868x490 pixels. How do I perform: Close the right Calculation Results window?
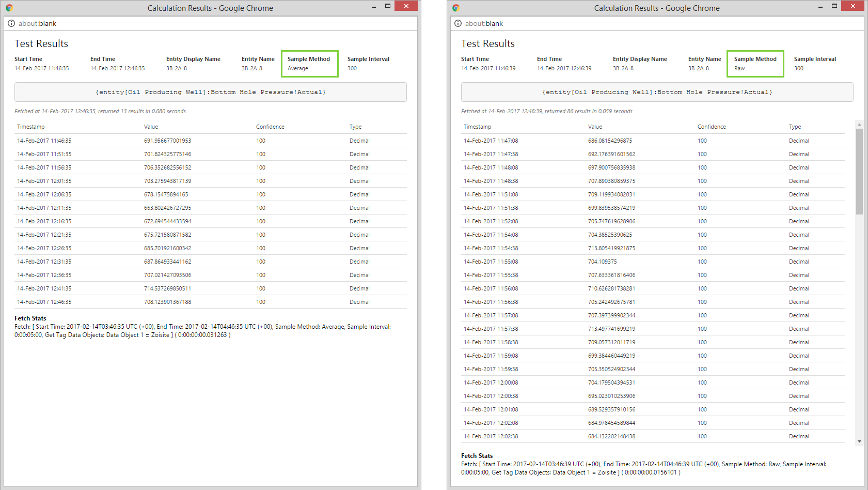[x=853, y=6]
